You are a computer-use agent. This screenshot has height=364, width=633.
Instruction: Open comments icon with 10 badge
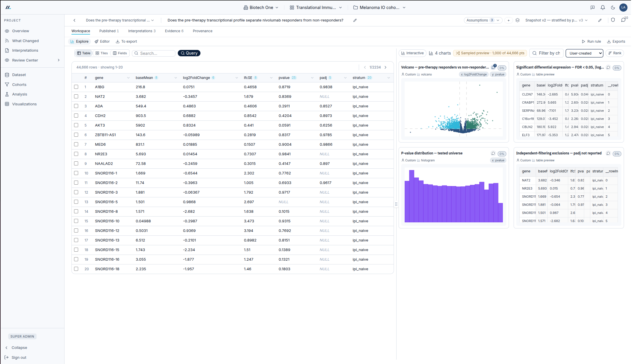tap(623, 20)
